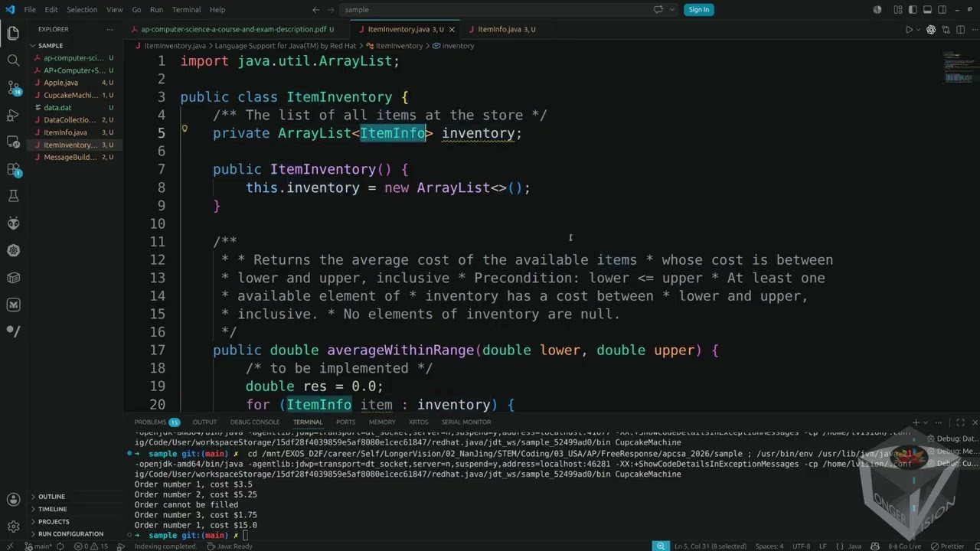Switch to the OUTPUT panel tab
This screenshot has width=980, height=551.
pyautogui.click(x=204, y=422)
